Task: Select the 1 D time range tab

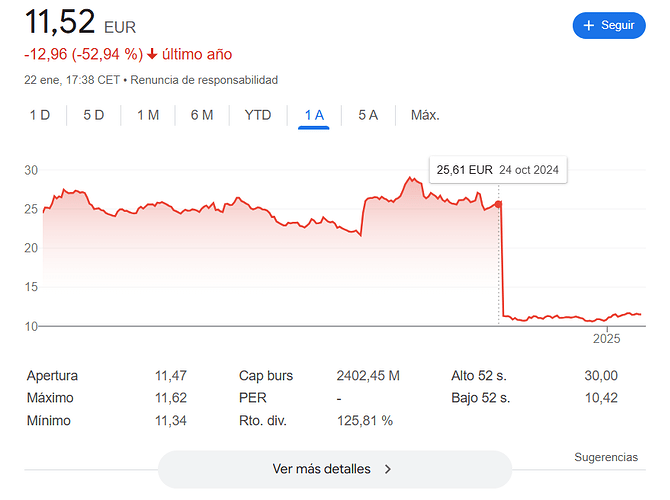Action: (x=40, y=115)
